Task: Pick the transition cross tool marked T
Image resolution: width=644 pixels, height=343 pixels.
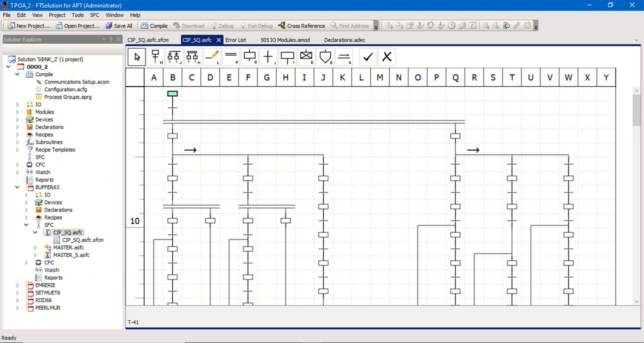Action: [x=268, y=57]
